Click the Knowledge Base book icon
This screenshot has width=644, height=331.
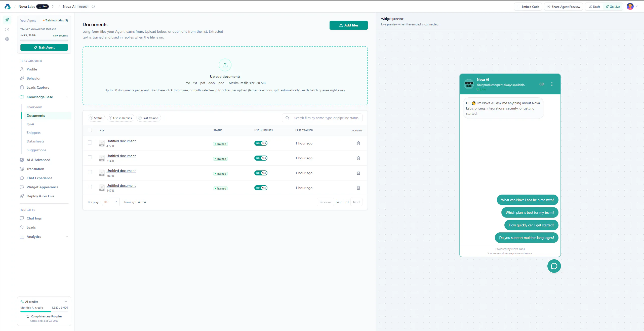[22, 97]
